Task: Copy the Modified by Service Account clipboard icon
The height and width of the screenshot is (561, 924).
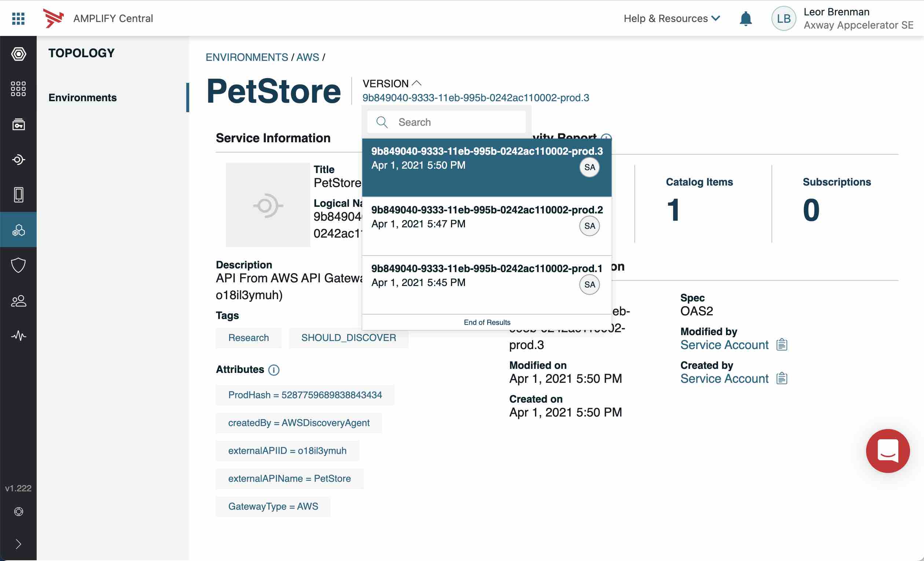Action: (x=782, y=344)
